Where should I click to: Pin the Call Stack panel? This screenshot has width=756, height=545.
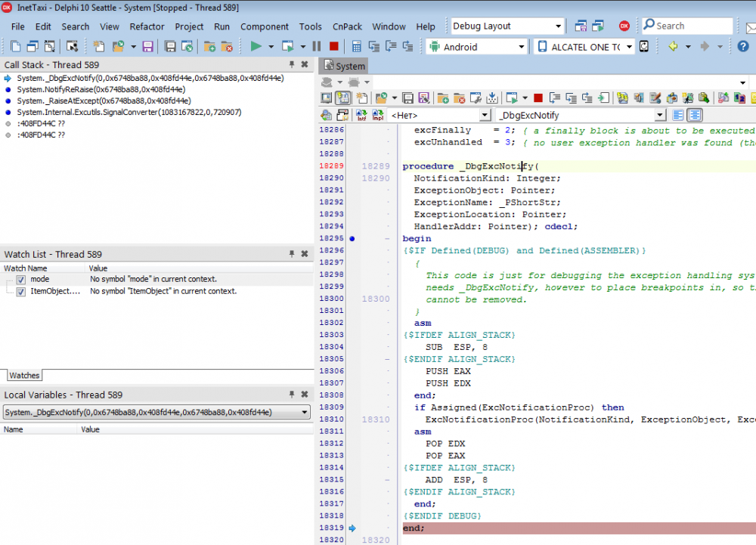click(292, 64)
